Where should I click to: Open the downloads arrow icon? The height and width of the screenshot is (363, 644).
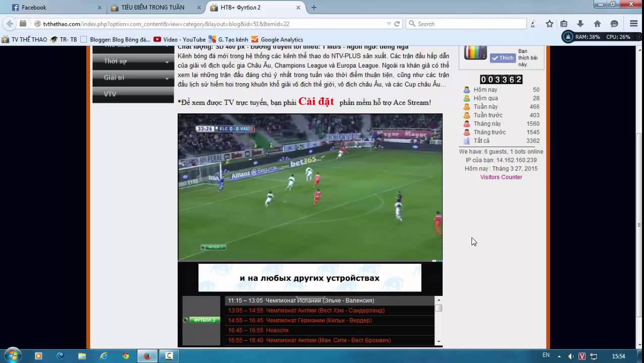point(580,24)
